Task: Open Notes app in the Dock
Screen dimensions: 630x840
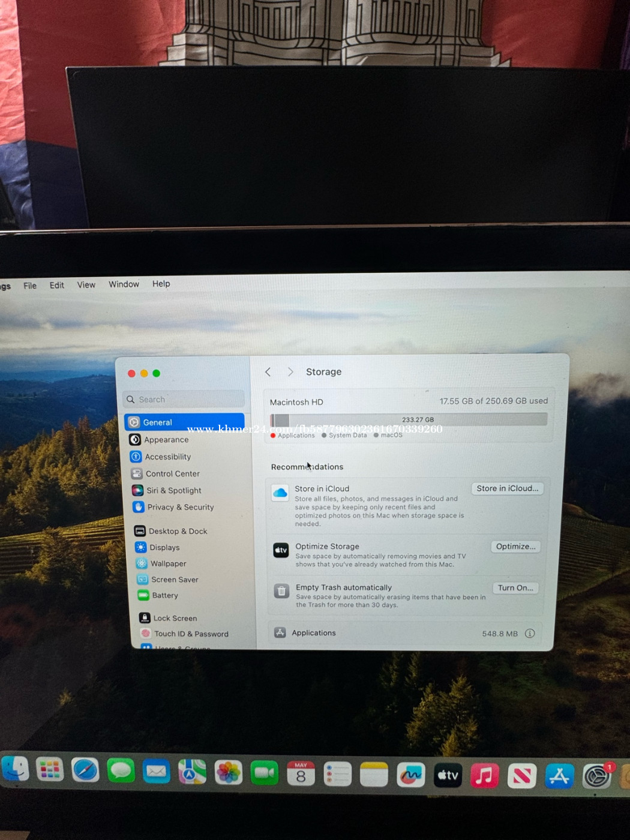Action: click(x=374, y=775)
